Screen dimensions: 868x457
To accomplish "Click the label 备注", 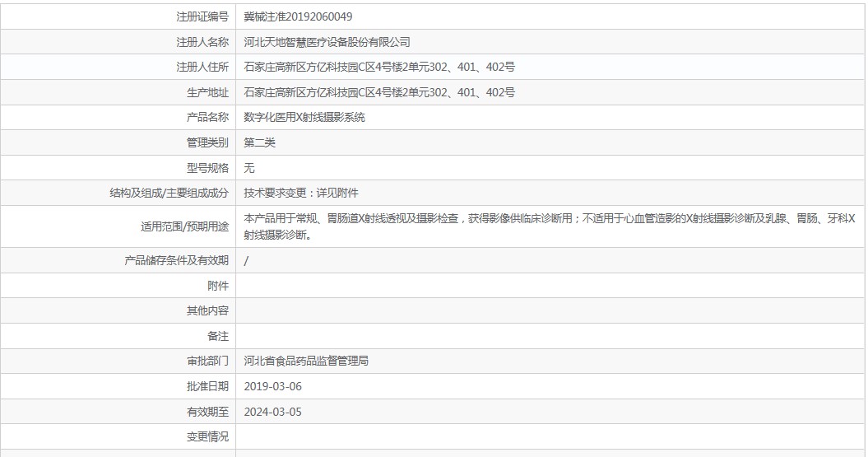I will click(x=218, y=336).
